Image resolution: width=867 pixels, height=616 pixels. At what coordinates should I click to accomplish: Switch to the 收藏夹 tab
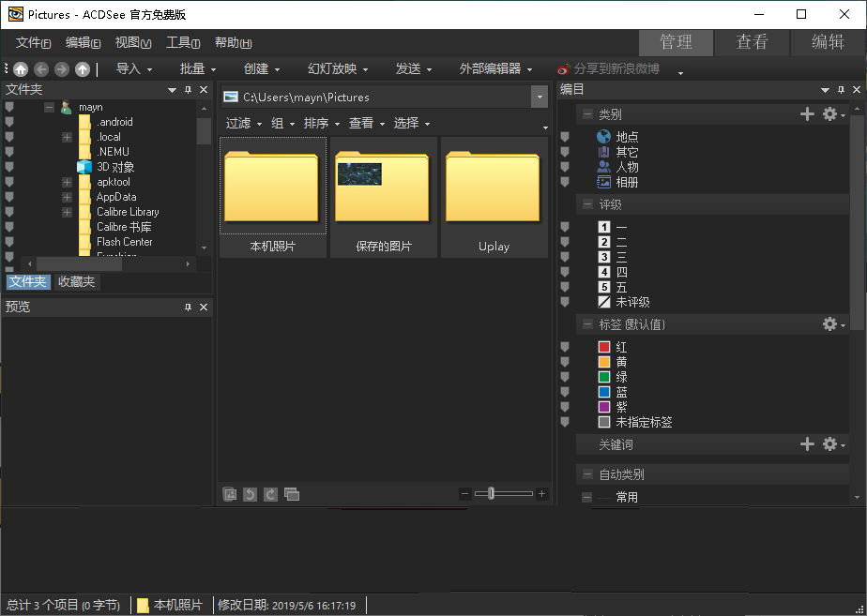coord(77,282)
